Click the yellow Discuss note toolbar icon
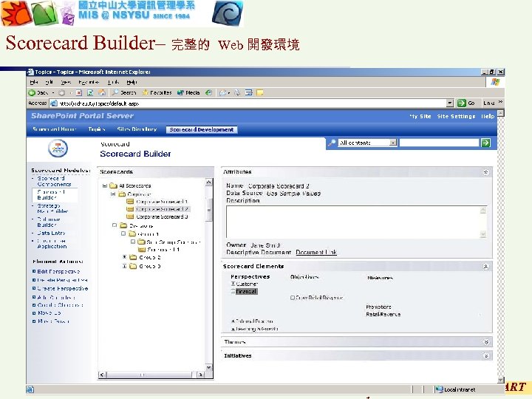This screenshot has width=532, height=399. [260, 92]
